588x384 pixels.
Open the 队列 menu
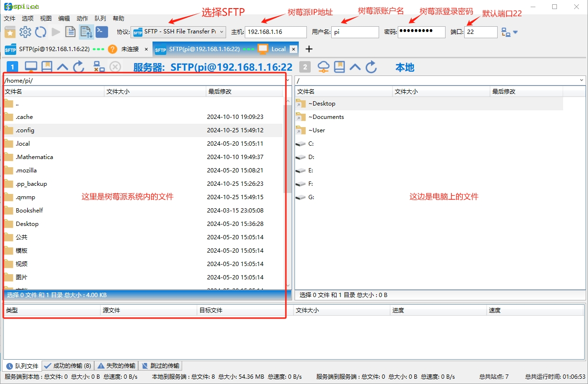[x=100, y=18]
